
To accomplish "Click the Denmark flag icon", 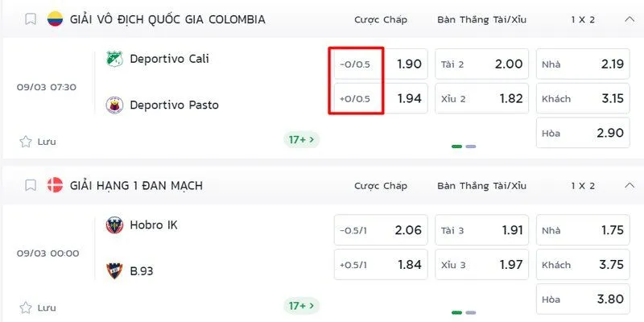I will click(x=55, y=186).
